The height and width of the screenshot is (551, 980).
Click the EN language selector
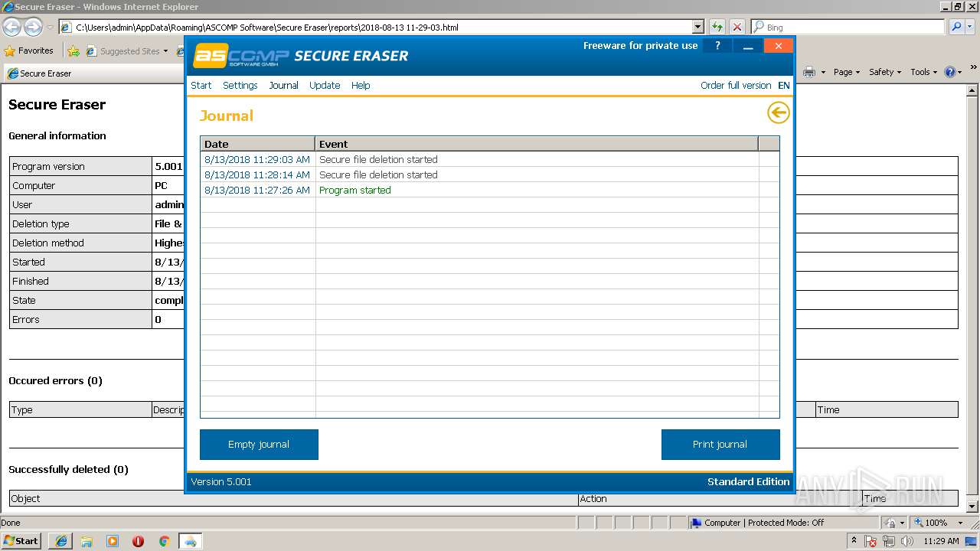784,85
